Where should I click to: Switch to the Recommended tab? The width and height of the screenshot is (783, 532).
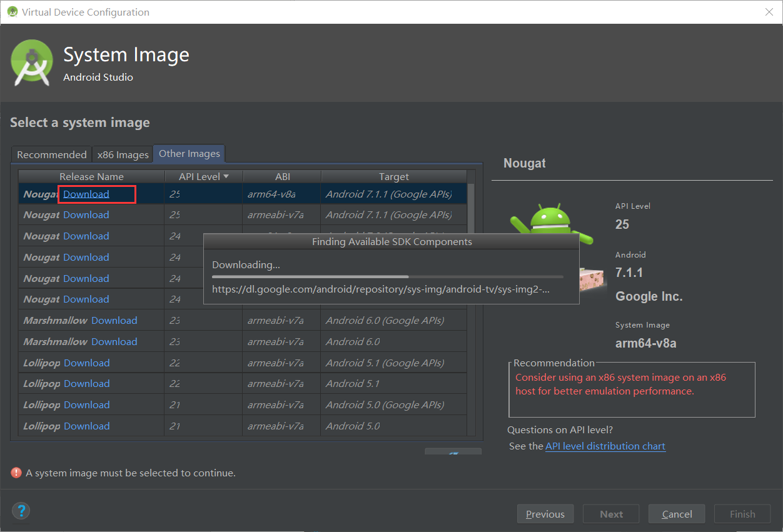(52, 154)
